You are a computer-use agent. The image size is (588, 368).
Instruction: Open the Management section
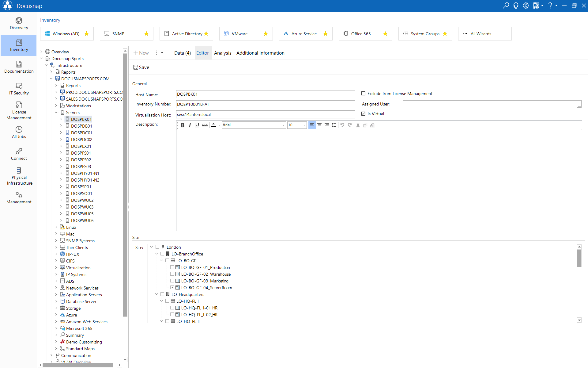pyautogui.click(x=19, y=198)
